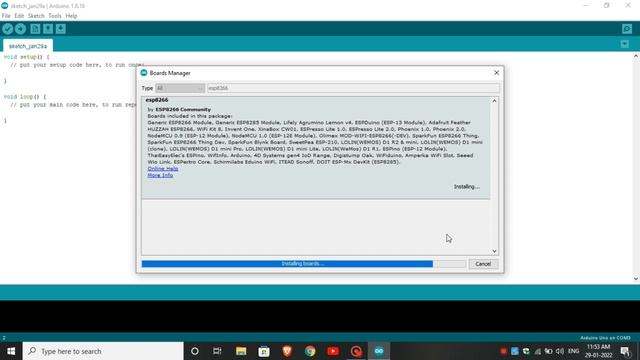Launch Google Chrome from the taskbar

[x=310, y=351]
